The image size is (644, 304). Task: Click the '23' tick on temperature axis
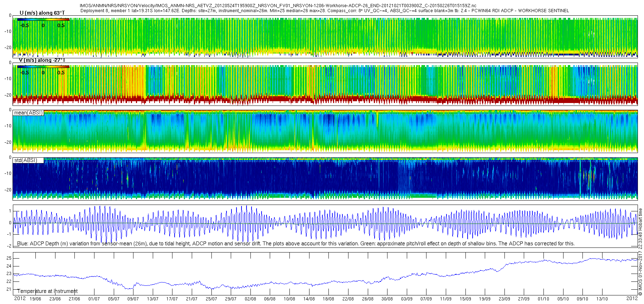coord(9,274)
